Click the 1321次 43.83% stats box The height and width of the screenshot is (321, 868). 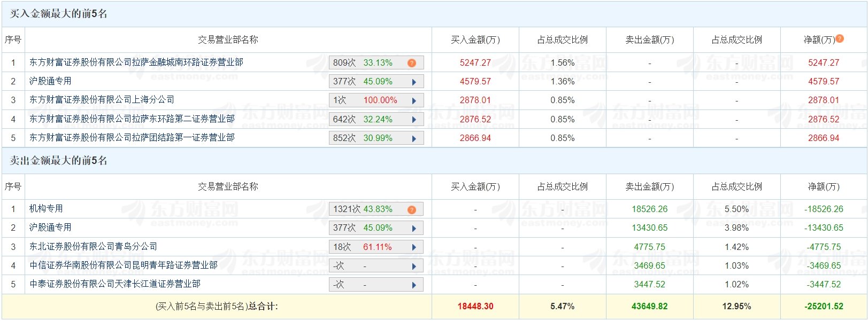point(376,209)
